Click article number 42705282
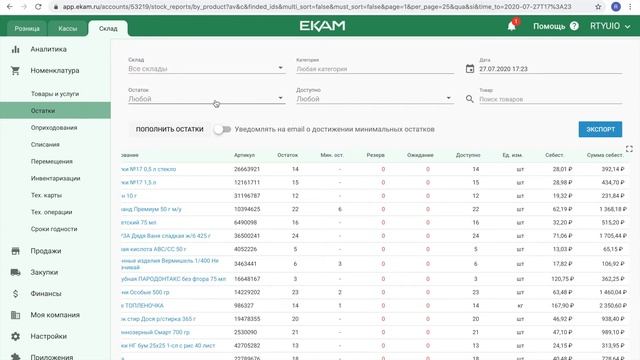 point(247,346)
